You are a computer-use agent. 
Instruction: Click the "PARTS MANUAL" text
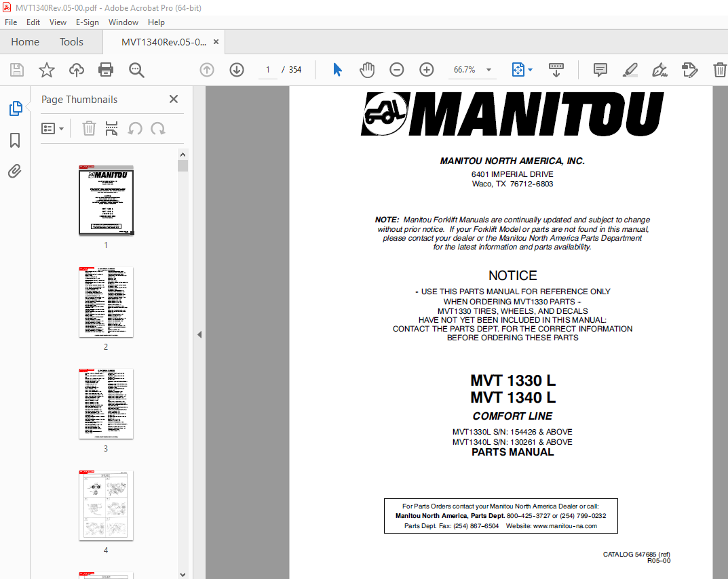tap(512, 452)
